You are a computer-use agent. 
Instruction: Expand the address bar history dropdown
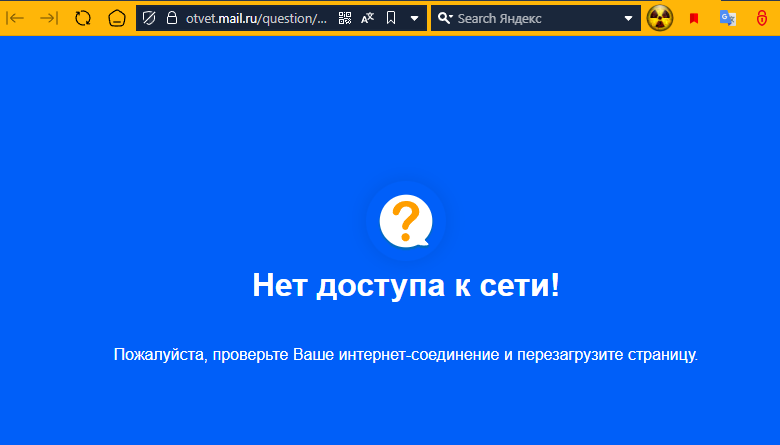[414, 18]
